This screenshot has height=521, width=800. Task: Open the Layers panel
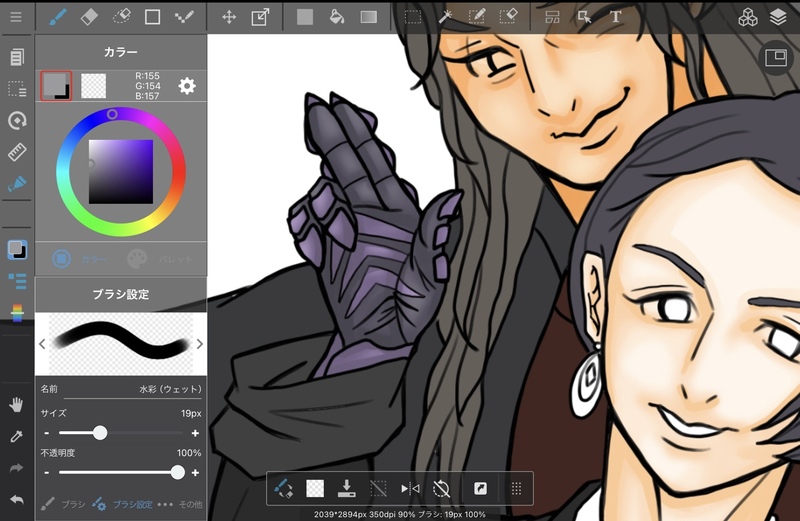[x=778, y=17]
